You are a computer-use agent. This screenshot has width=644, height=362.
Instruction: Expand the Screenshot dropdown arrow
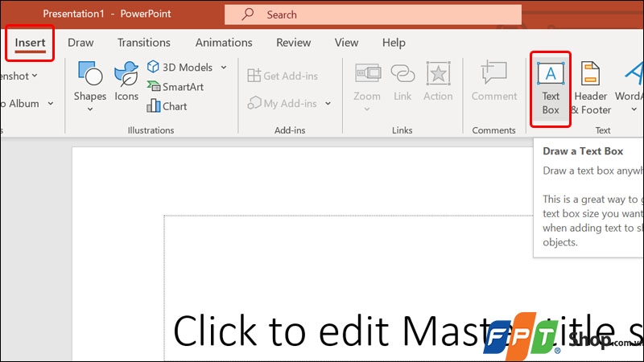(x=35, y=76)
